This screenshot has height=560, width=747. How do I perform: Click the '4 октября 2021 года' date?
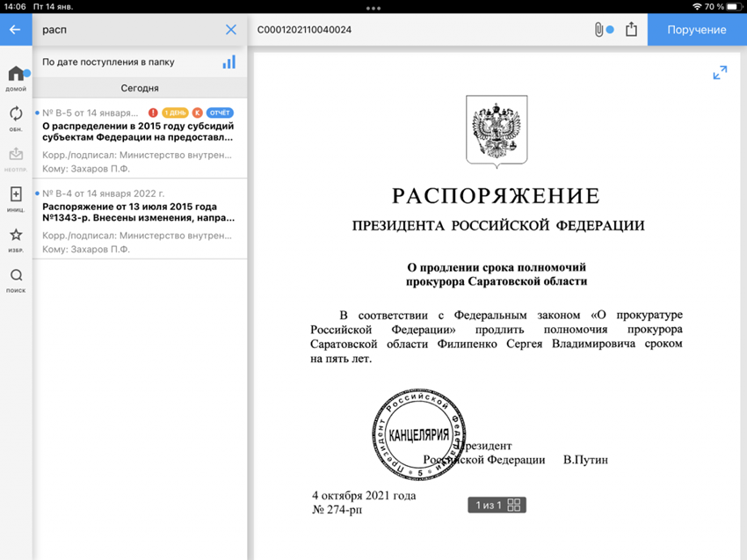point(364,496)
